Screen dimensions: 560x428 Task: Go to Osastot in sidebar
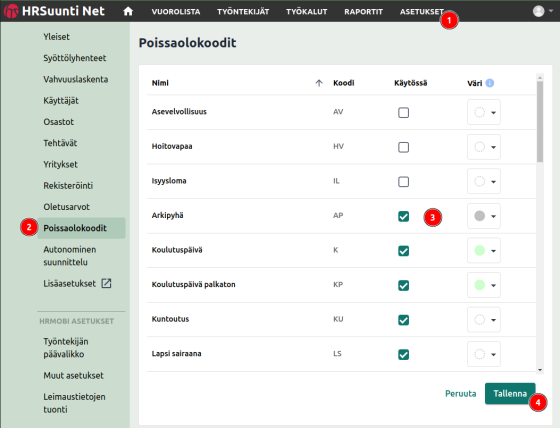click(x=59, y=122)
